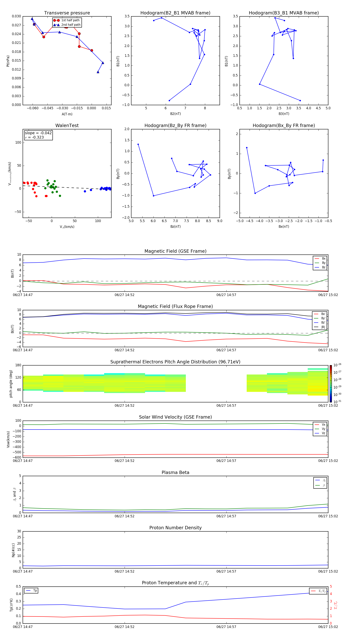Click the "Plasma Beta" plot title
This screenshot has height=644, width=351.
click(175, 473)
